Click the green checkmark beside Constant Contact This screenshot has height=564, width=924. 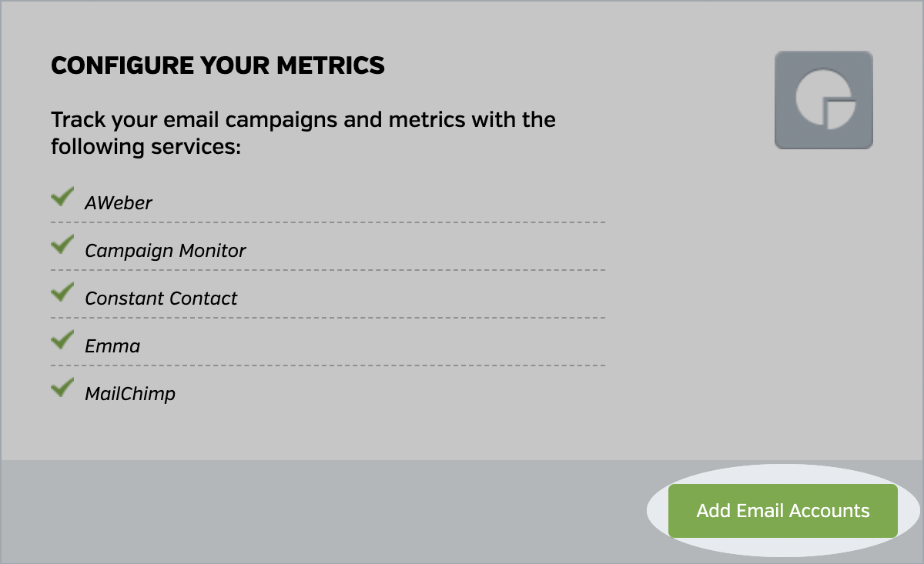[x=62, y=293]
